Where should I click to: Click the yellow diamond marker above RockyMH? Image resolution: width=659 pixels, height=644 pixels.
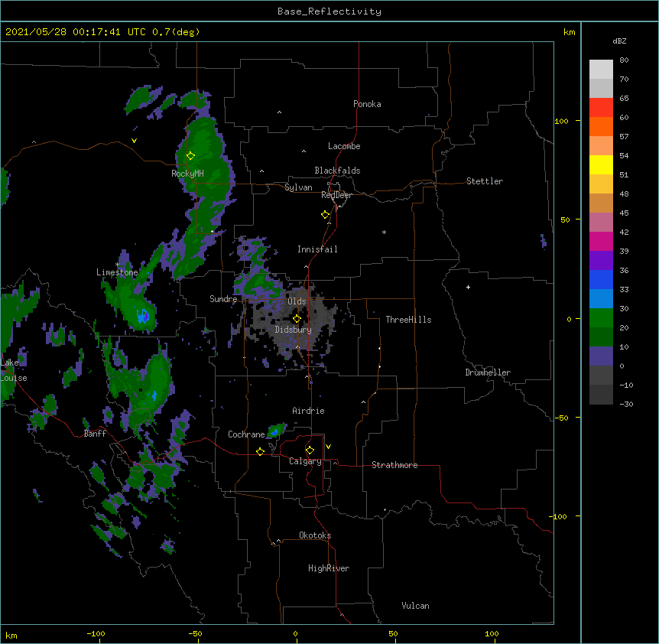pyautogui.click(x=190, y=156)
